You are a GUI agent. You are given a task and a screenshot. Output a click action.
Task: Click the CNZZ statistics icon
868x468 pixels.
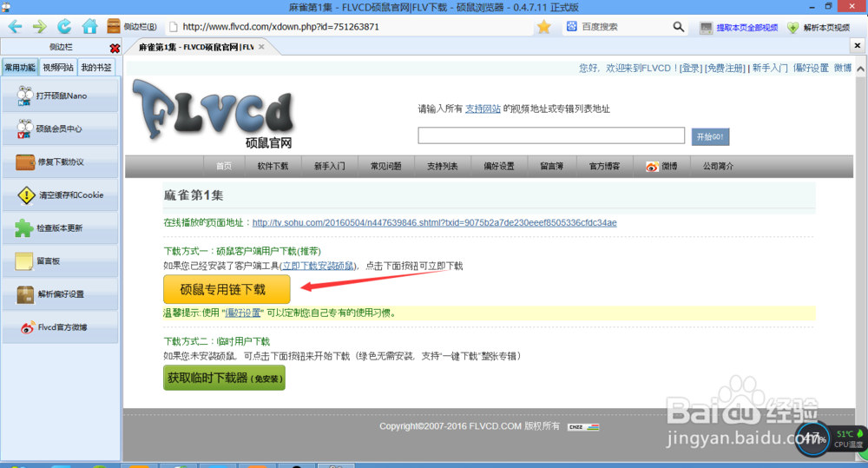583,427
